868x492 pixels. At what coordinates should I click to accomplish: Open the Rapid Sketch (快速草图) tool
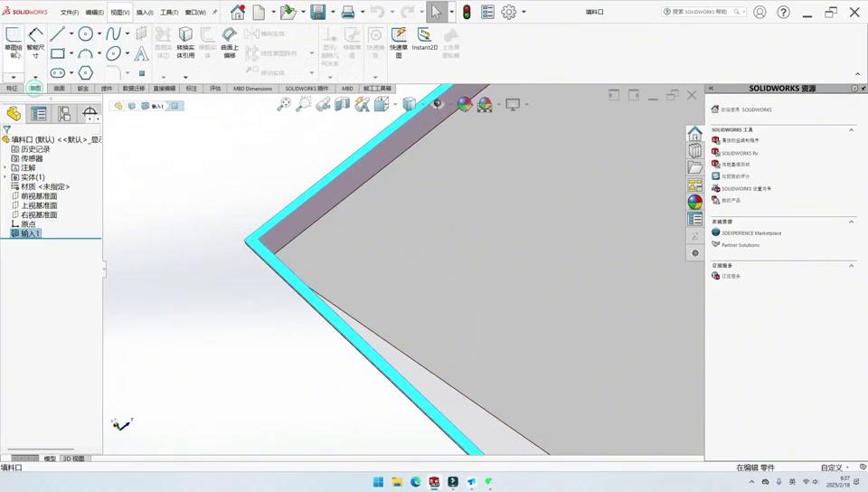399,41
